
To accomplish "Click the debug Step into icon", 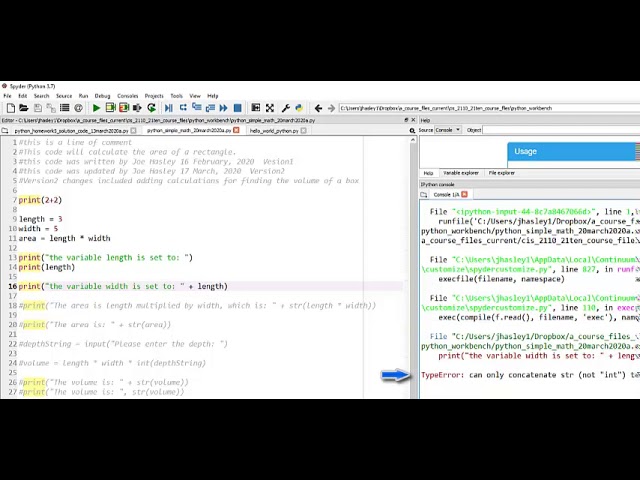I will (197, 108).
